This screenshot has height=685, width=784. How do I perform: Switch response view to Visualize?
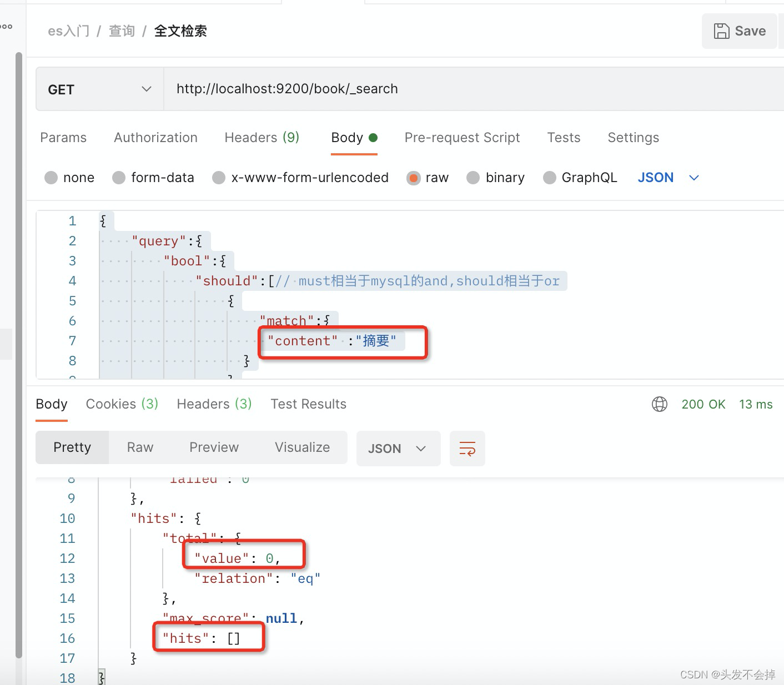tap(302, 447)
